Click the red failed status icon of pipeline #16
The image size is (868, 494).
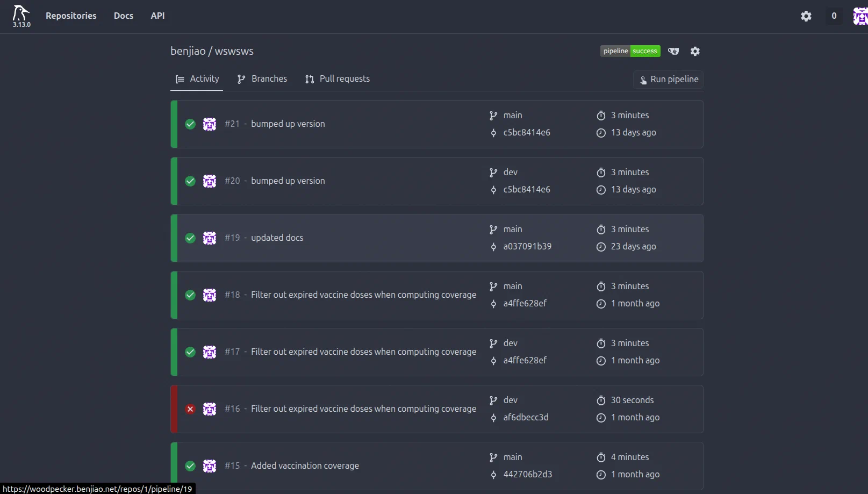point(190,409)
